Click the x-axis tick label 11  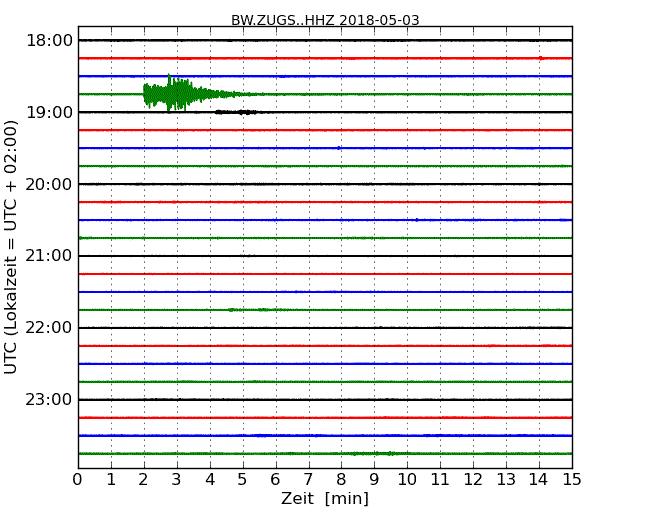pyautogui.click(x=440, y=479)
